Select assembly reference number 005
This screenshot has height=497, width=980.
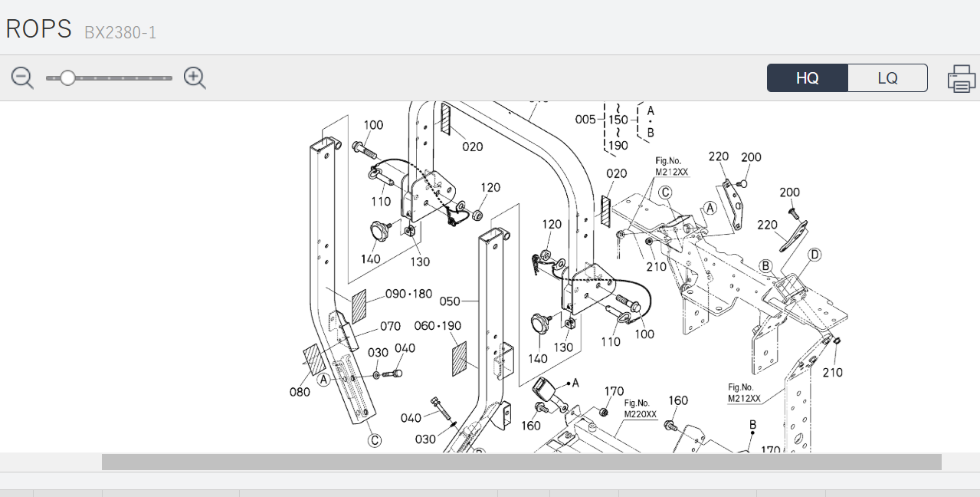585,120
